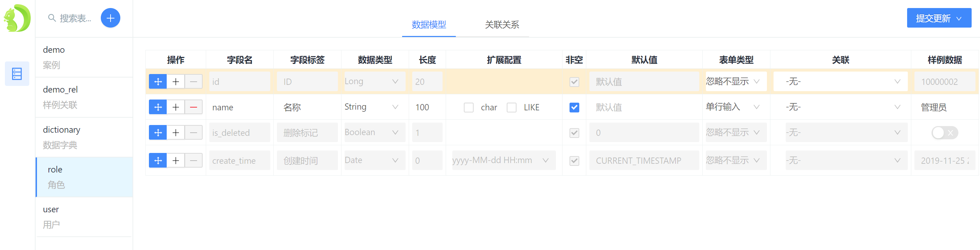The image size is (980, 250).
Task: Open 单行输入 form type dropdown
Action: click(x=736, y=107)
